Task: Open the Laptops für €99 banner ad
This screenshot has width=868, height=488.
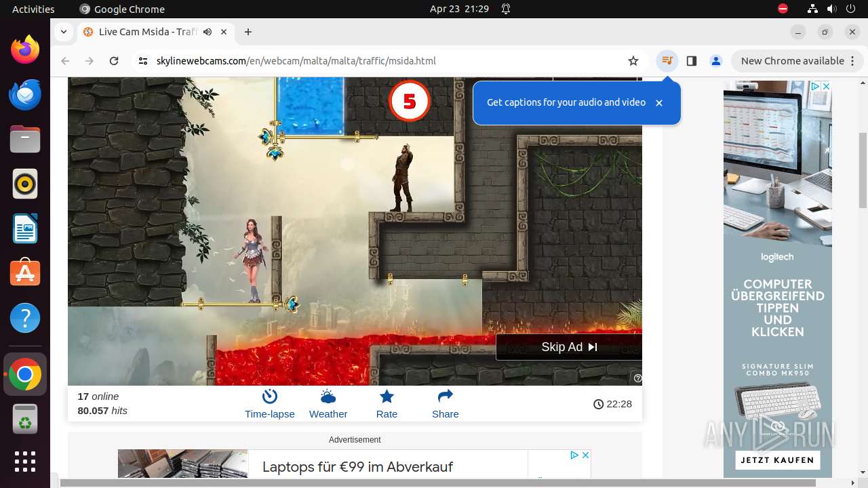Action: pos(357,467)
